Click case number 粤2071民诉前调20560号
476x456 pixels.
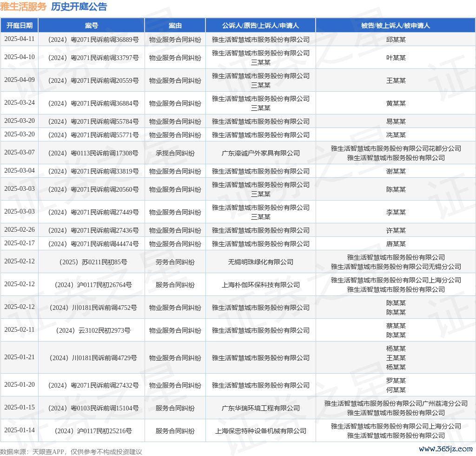pyautogui.click(x=93, y=189)
